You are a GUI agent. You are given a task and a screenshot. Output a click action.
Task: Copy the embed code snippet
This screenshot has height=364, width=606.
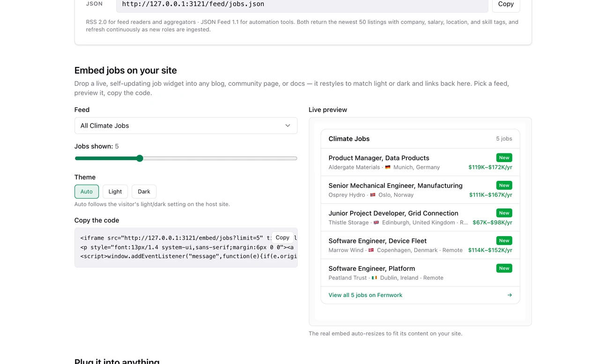tap(282, 238)
